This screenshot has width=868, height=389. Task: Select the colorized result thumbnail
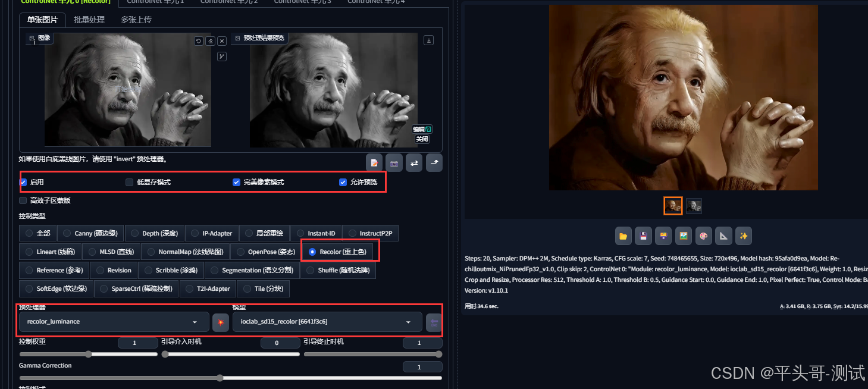coord(673,206)
